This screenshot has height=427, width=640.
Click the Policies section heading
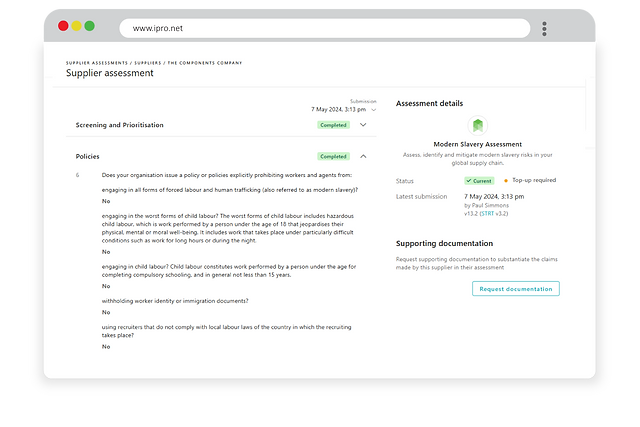point(87,156)
